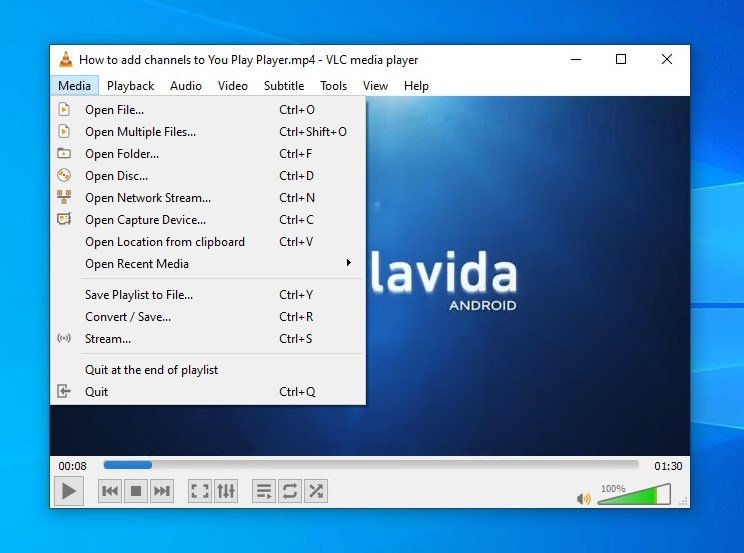
Task: Click the Stream broadcast icon
Action: click(x=64, y=338)
